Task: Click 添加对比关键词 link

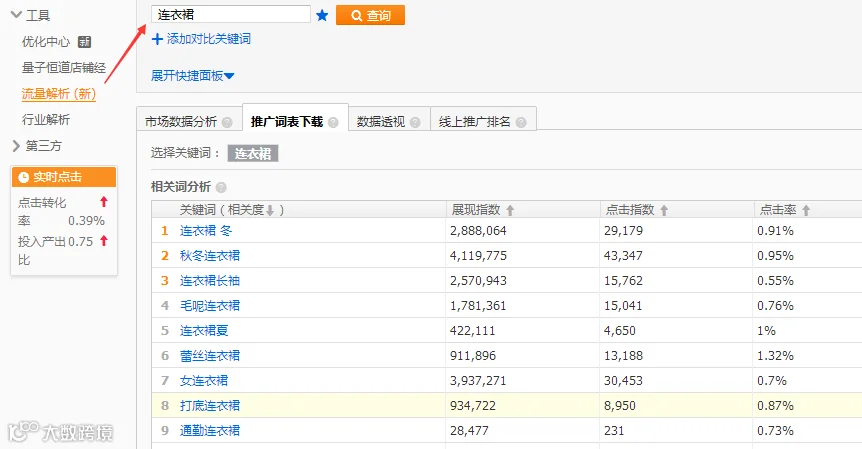Action: 201,39
